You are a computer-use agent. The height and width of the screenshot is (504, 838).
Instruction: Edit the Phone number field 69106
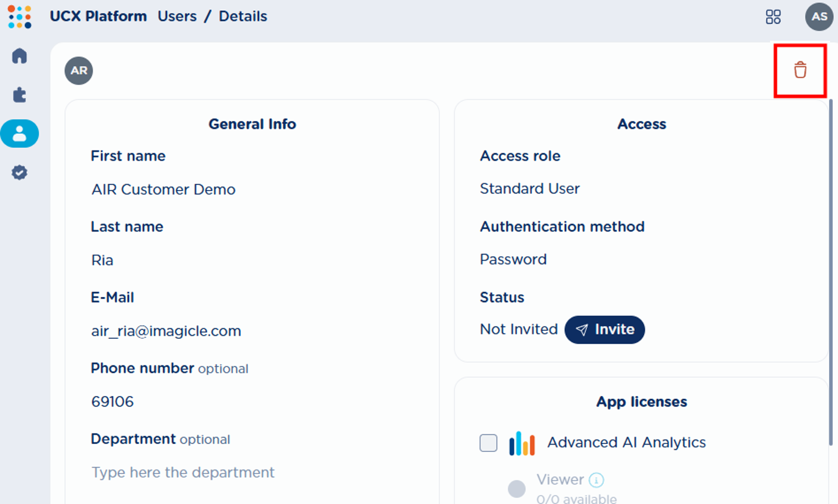point(252,402)
